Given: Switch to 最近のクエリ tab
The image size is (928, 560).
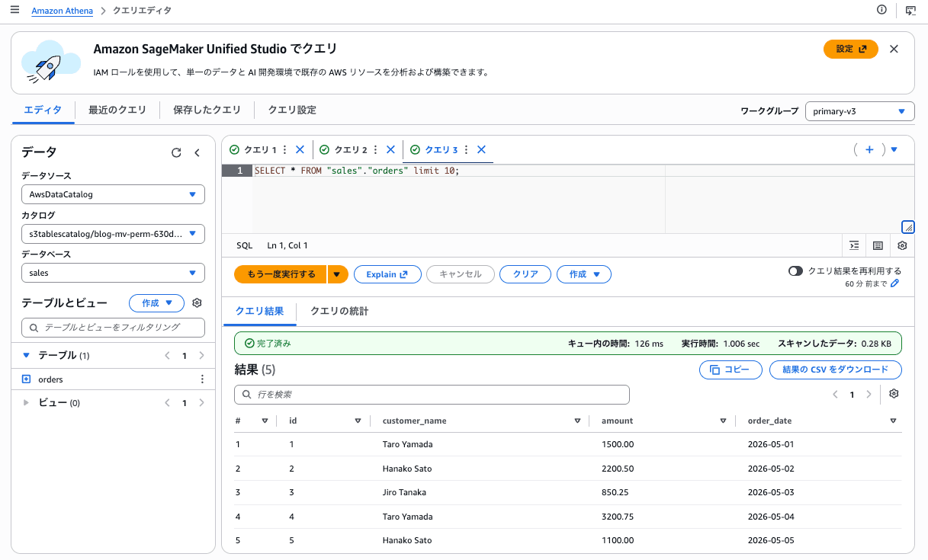Looking at the screenshot, I should (117, 110).
